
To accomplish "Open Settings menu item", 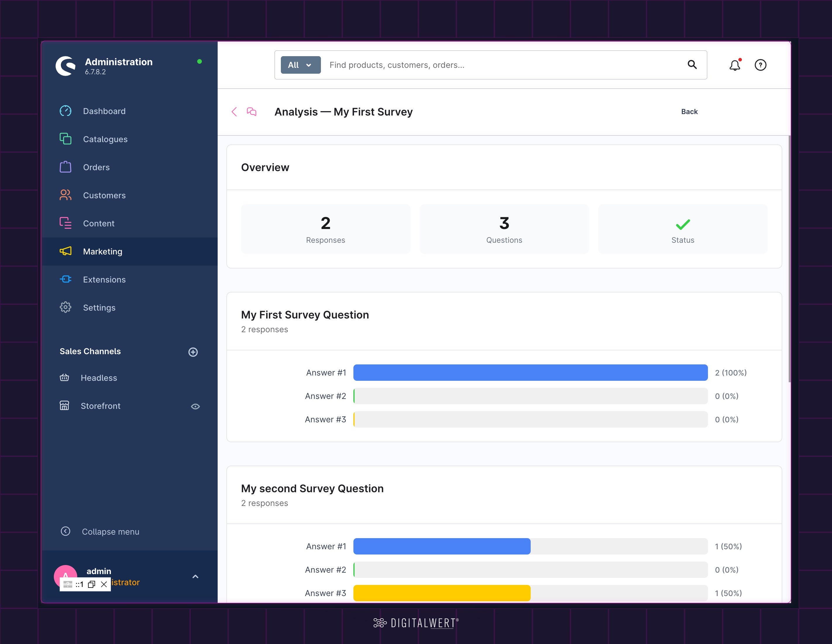I will [x=130, y=308].
